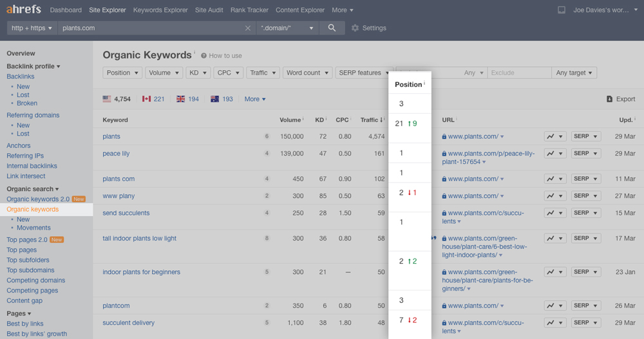The height and width of the screenshot is (339, 644).
Task: Expand the More navigation menu
Action: [x=342, y=10]
